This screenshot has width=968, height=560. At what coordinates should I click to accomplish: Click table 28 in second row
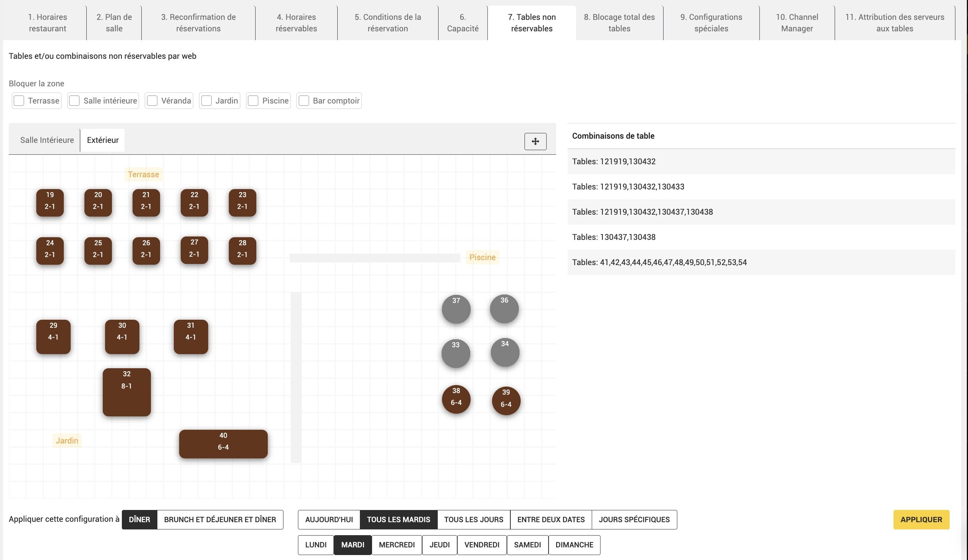click(243, 251)
